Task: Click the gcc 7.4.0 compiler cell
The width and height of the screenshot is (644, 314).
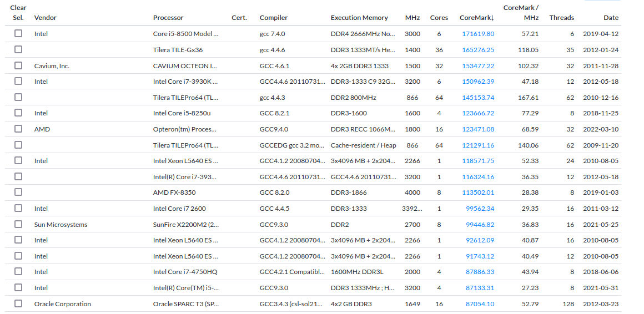Action: [x=272, y=34]
